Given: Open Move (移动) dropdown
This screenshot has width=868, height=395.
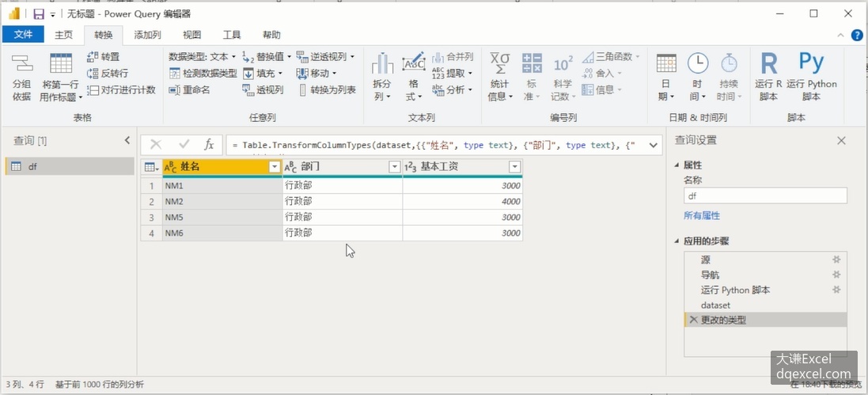Looking at the screenshot, I should tap(316, 73).
